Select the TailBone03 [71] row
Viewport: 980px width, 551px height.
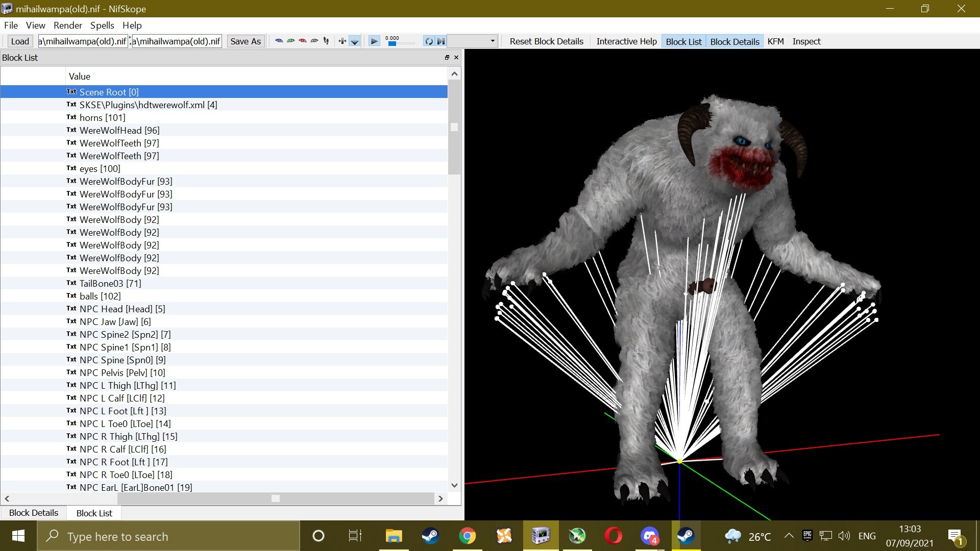(x=224, y=283)
